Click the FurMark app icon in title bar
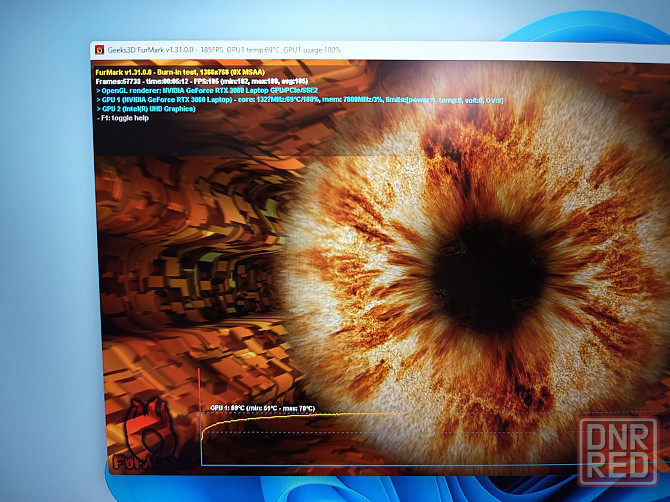Viewport: 670px width, 502px height. 100,49
